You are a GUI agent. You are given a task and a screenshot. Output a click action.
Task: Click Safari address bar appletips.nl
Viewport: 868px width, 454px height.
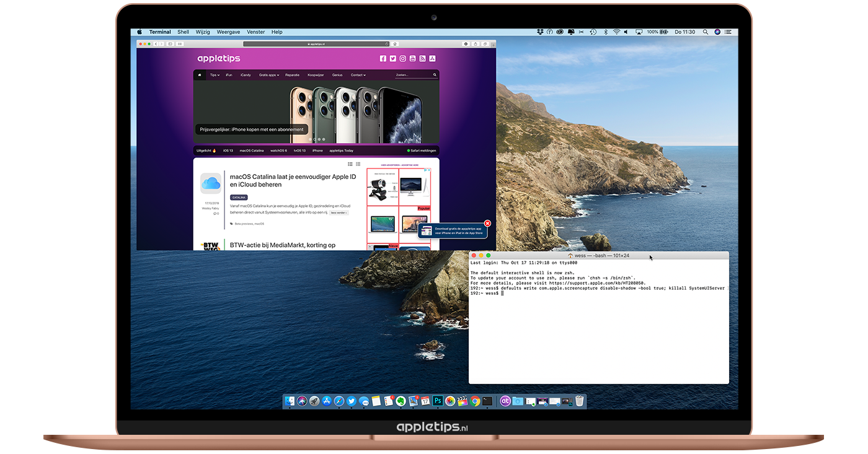click(x=316, y=44)
